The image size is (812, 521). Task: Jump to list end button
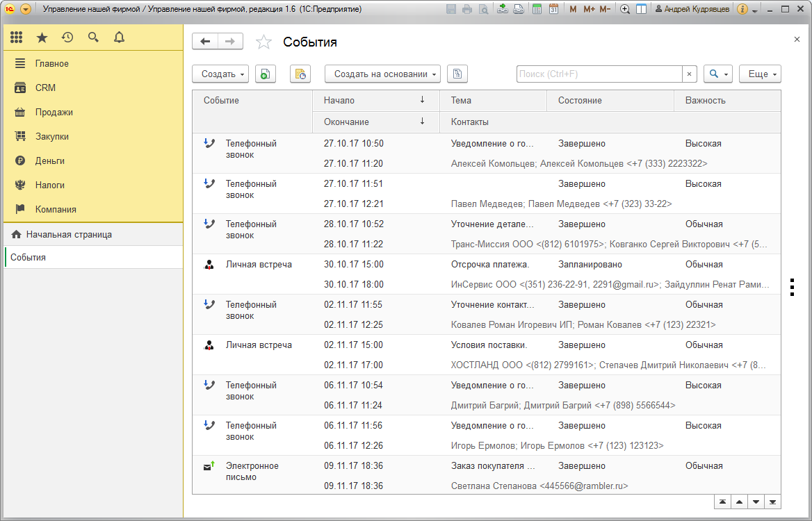coord(772,502)
